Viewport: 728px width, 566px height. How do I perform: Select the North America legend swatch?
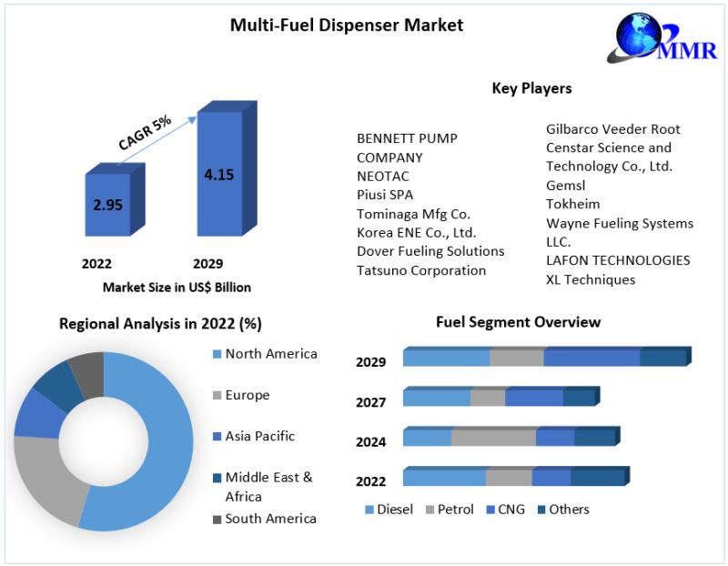[217, 354]
